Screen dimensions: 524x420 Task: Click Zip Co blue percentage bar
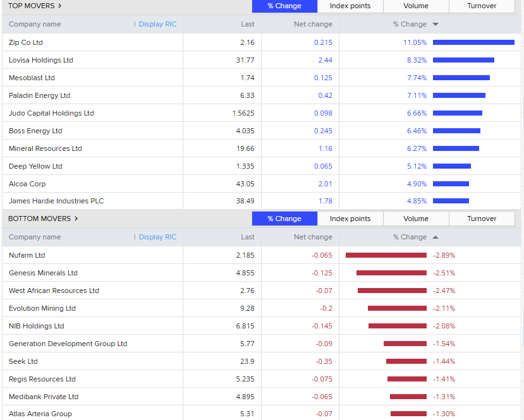[x=473, y=42]
